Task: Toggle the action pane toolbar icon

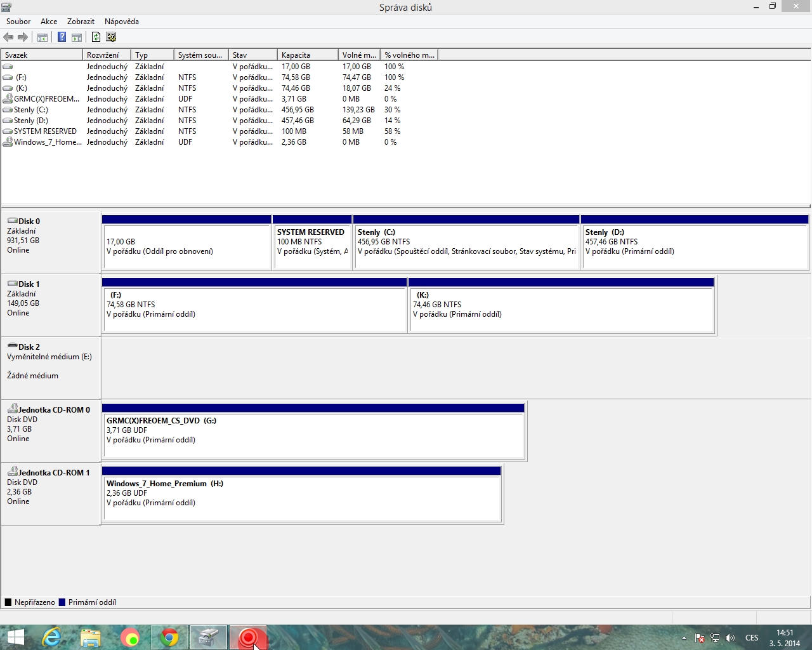Action: coord(77,37)
